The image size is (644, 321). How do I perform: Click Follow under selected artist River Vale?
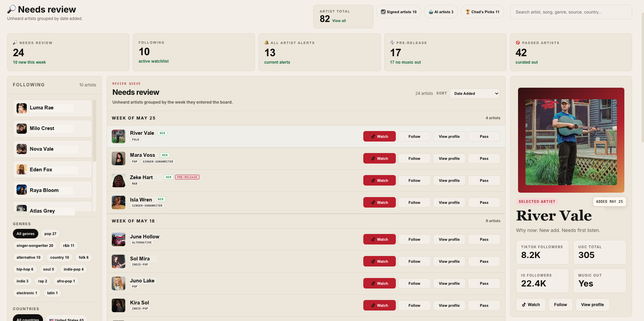pyautogui.click(x=560, y=305)
